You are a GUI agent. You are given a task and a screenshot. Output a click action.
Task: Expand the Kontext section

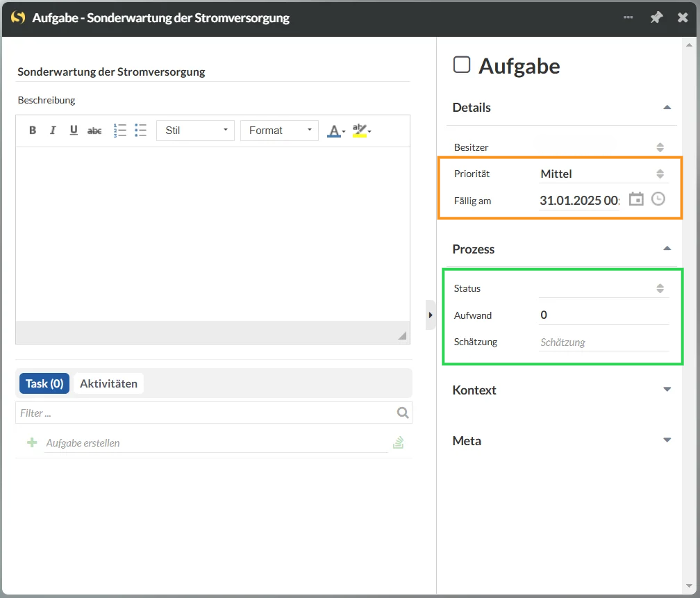(x=667, y=390)
